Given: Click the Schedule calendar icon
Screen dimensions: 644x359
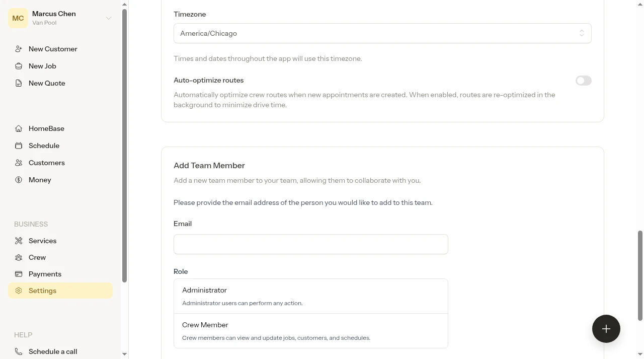Looking at the screenshot, I should click(x=19, y=146).
